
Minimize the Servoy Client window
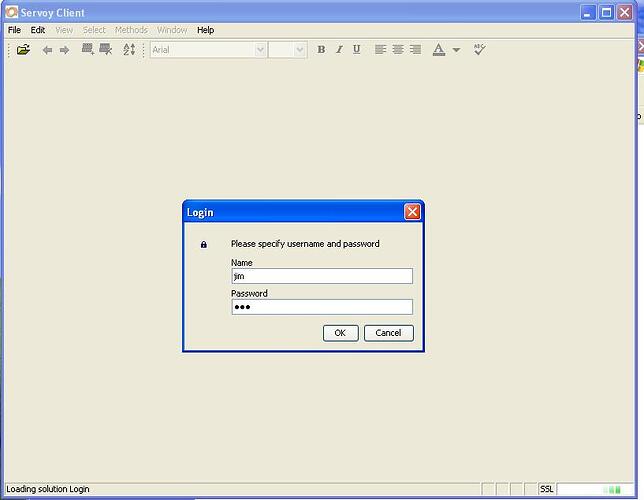point(588,12)
